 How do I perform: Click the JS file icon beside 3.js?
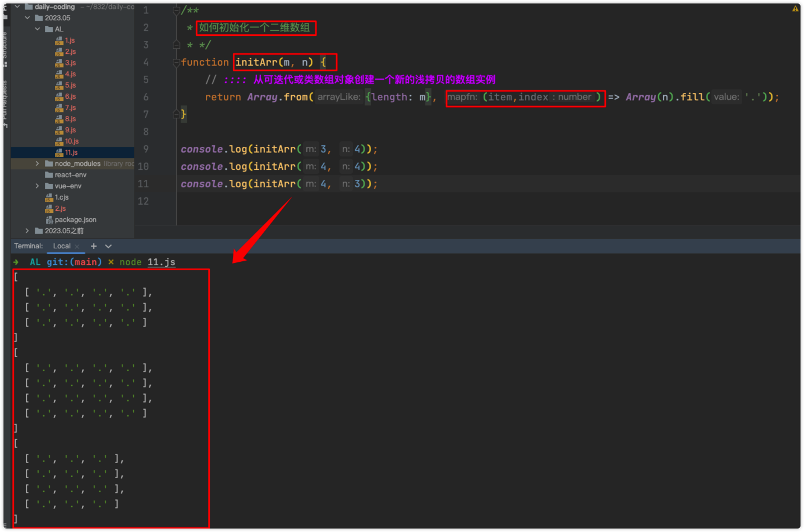coord(59,63)
